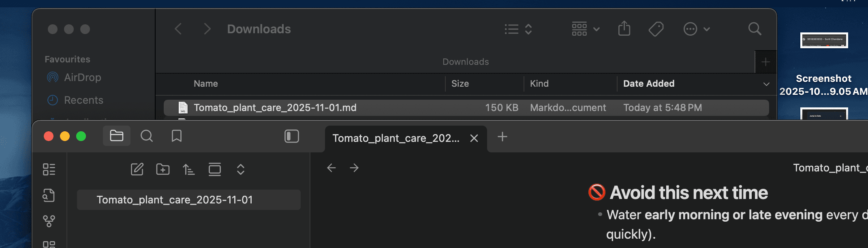Create a new folder icon
This screenshot has width=868, height=248.
pyautogui.click(x=163, y=169)
